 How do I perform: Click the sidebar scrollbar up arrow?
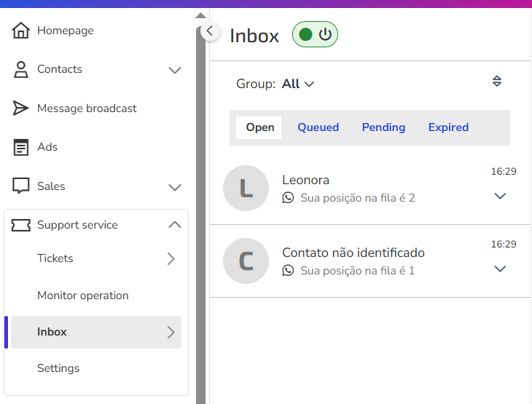(200, 15)
